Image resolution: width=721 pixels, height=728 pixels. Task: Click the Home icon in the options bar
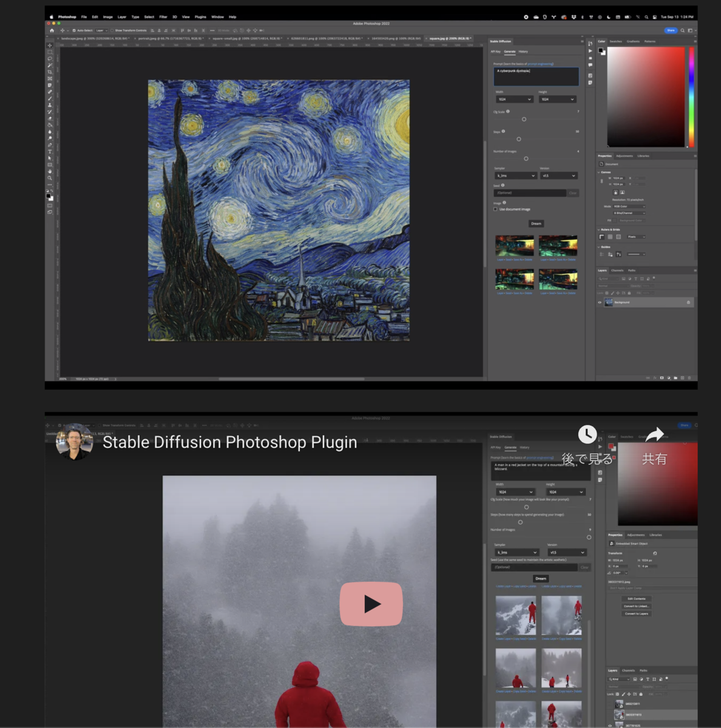click(x=52, y=30)
